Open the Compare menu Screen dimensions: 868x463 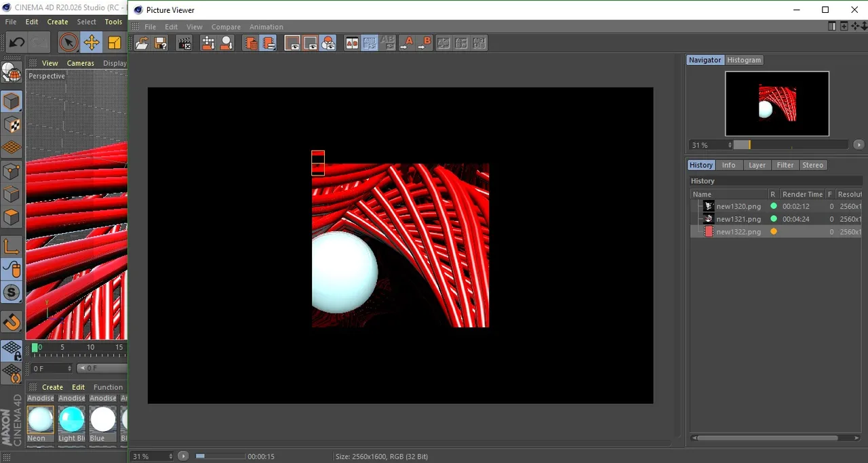point(226,27)
